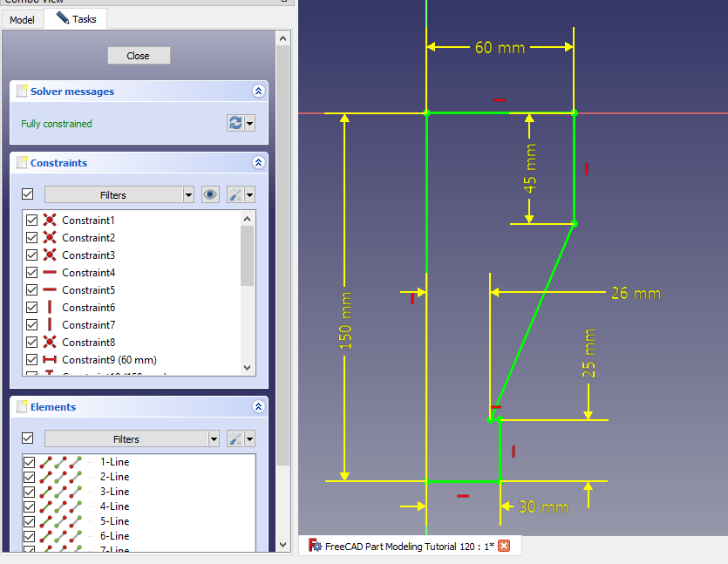728x564 pixels.
Task: Click the solver refresh/update icon
Action: (235, 123)
